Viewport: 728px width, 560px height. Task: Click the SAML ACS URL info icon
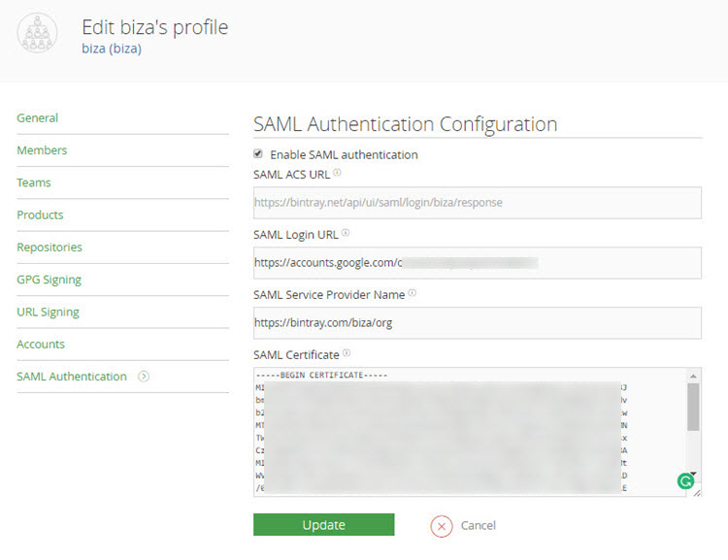pyautogui.click(x=337, y=173)
